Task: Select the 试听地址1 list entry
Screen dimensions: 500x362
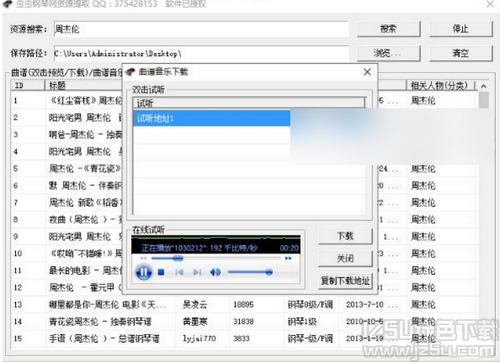Action: (x=212, y=118)
